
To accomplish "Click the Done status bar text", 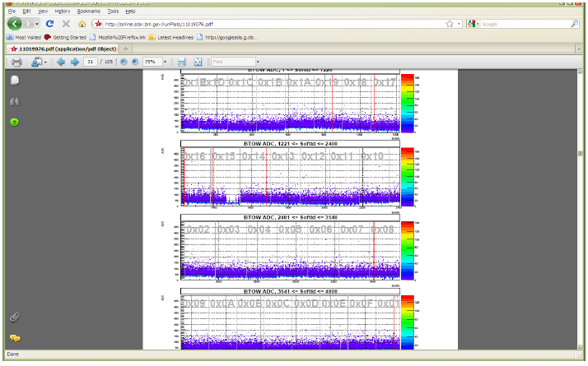I will click(x=12, y=354).
